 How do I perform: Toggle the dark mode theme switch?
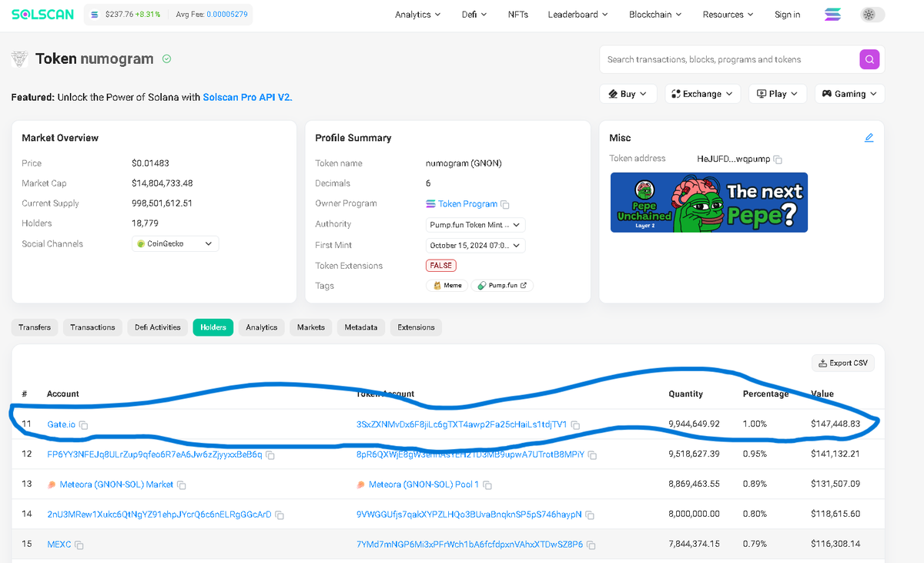pyautogui.click(x=871, y=15)
